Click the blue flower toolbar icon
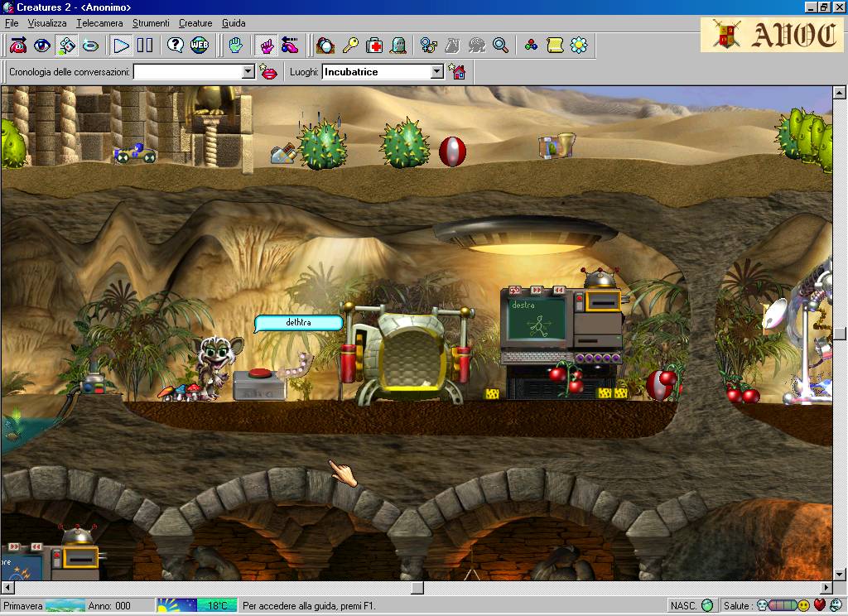 (579, 46)
